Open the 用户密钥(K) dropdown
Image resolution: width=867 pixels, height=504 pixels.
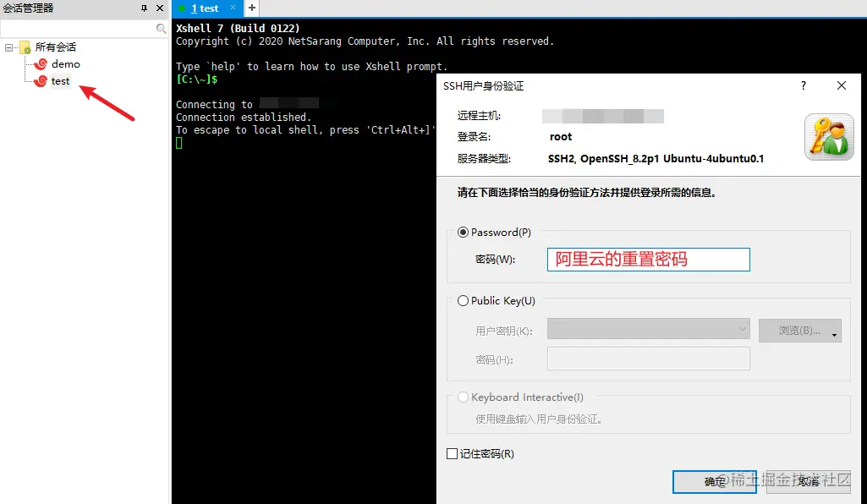[649, 329]
